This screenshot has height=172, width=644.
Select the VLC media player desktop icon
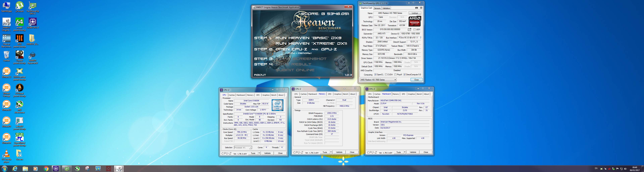click(x=7, y=156)
